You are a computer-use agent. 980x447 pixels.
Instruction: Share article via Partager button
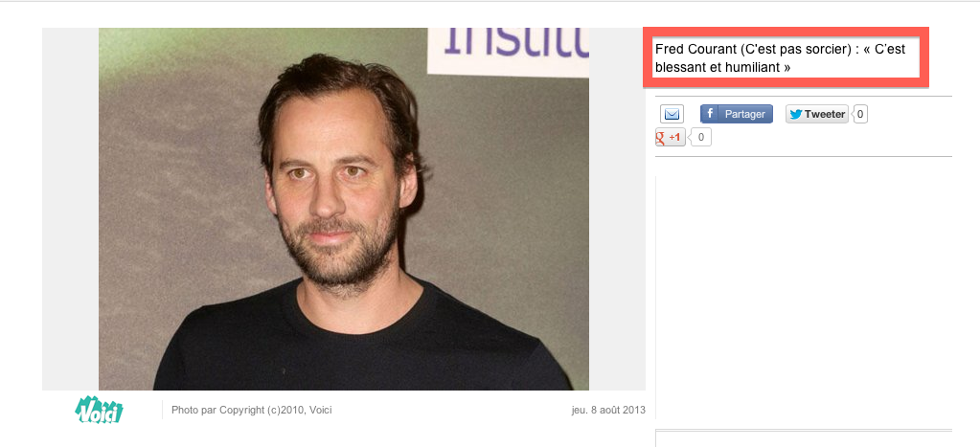point(737,114)
